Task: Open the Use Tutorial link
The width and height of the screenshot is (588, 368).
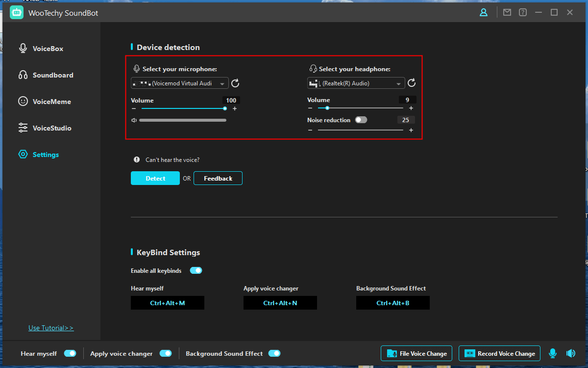Action: point(51,328)
